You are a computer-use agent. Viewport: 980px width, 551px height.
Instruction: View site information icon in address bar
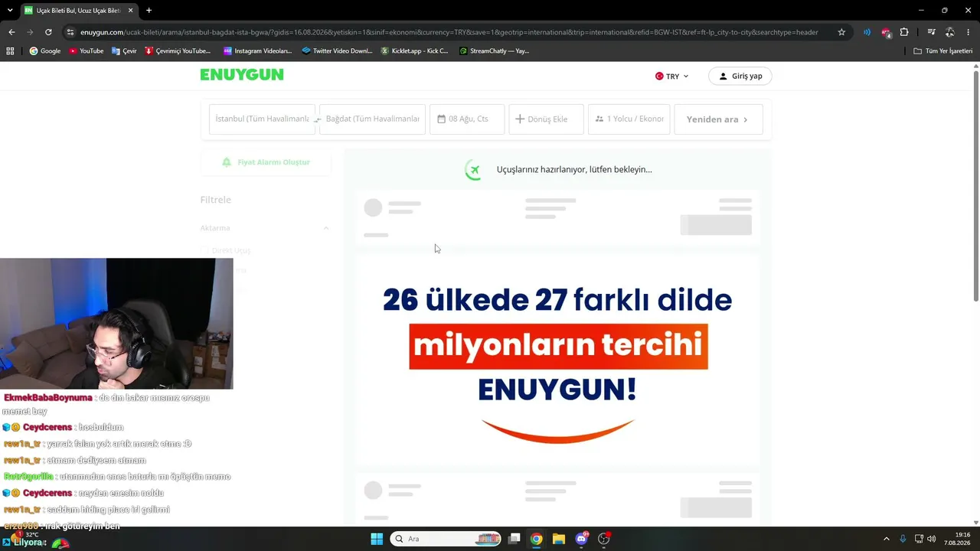tap(70, 32)
